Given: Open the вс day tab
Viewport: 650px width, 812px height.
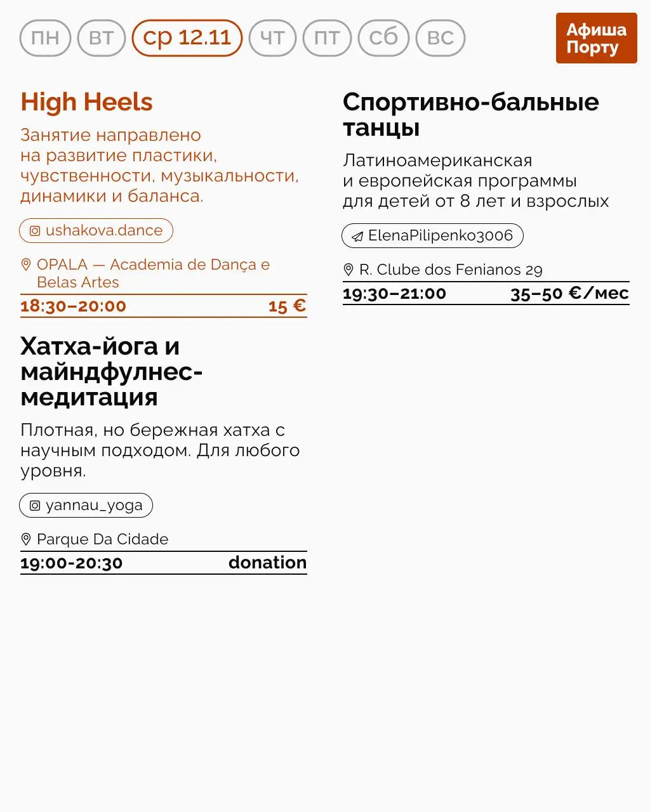Looking at the screenshot, I should pyautogui.click(x=441, y=38).
